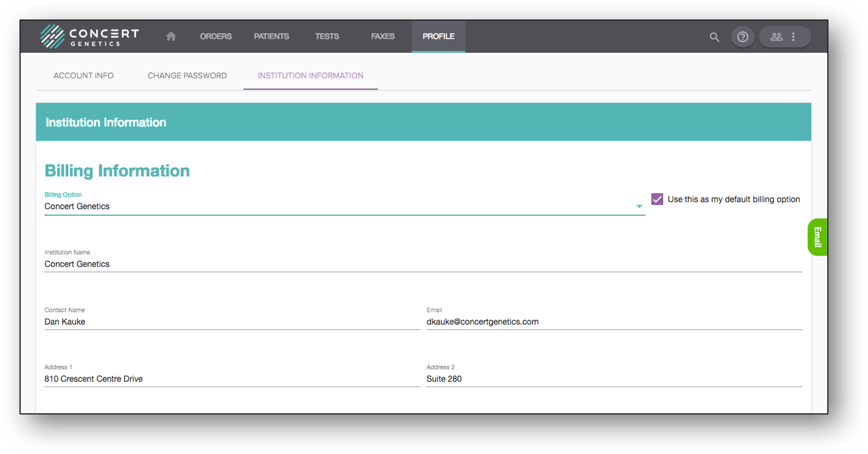Open help via question mark icon

(742, 37)
